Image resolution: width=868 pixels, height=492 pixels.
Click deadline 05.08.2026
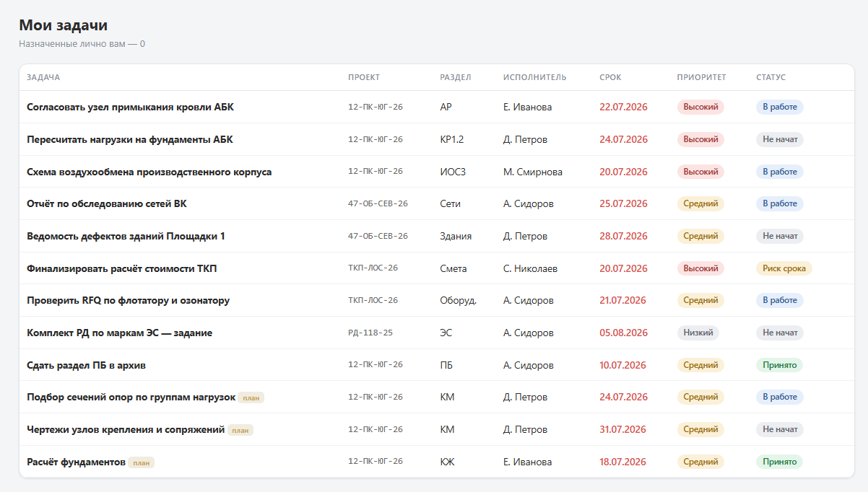point(623,333)
